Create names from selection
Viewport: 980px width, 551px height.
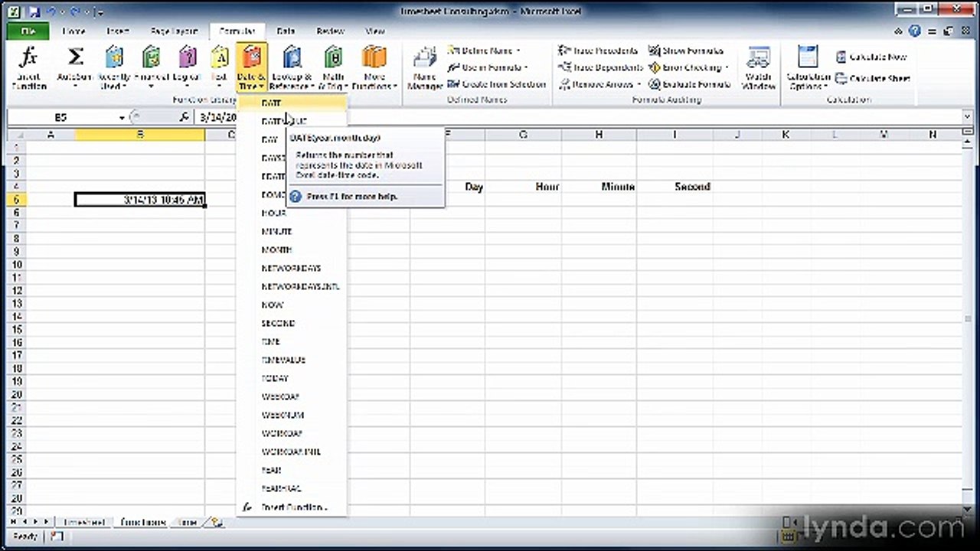pyautogui.click(x=497, y=84)
